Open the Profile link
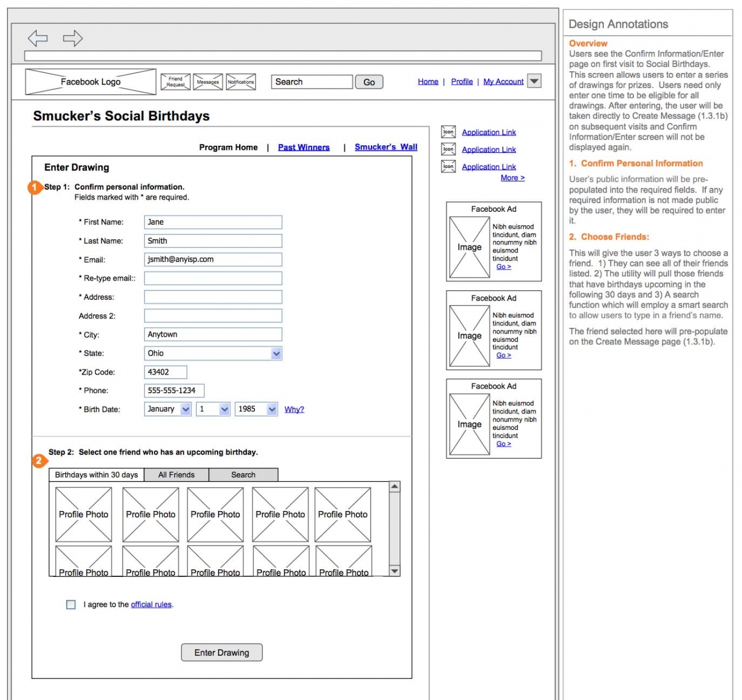The image size is (742, 700). tap(462, 82)
